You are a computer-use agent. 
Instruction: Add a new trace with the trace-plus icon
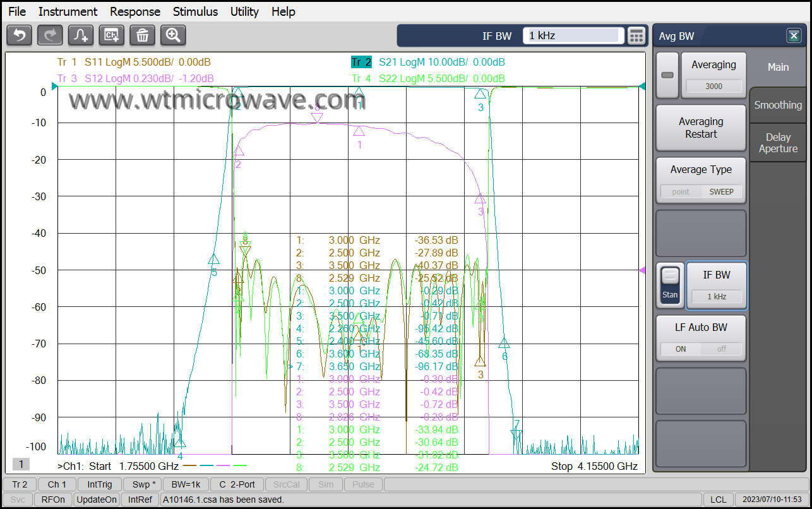tap(81, 35)
